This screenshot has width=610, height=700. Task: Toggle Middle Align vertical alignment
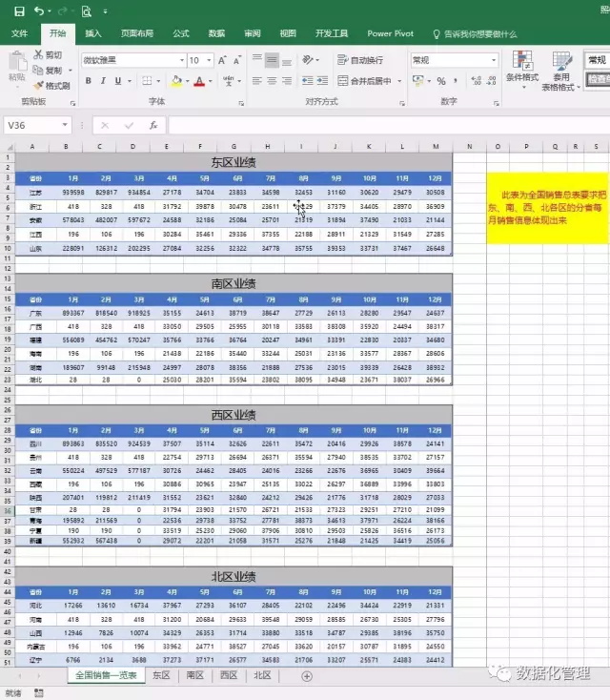pyautogui.click(x=272, y=60)
